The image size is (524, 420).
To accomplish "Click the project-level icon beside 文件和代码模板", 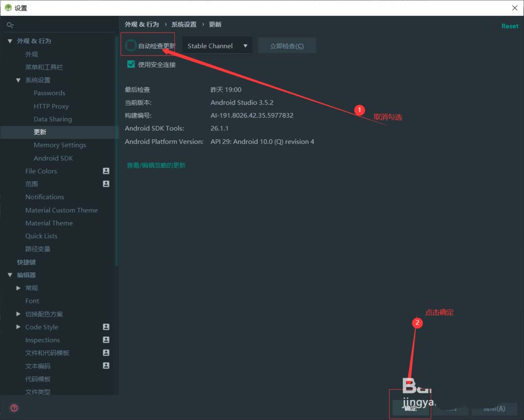I will pos(106,352).
